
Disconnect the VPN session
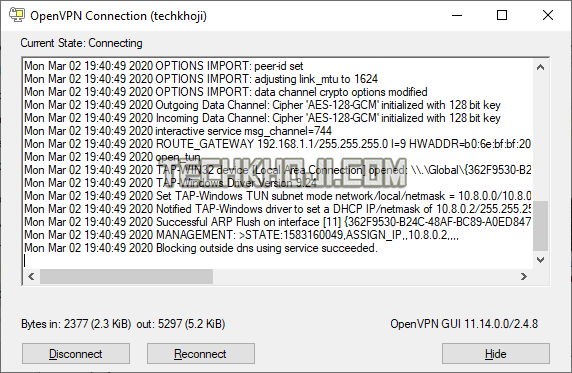(x=76, y=353)
